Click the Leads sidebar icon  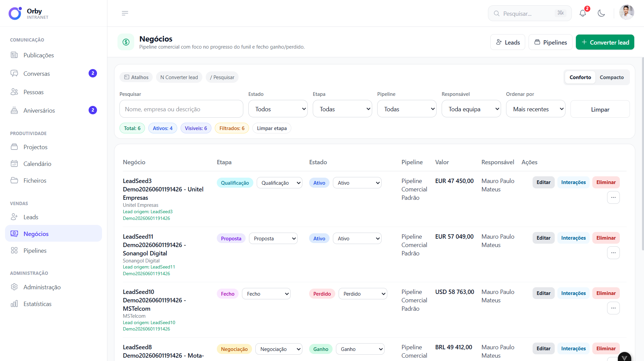point(14,217)
